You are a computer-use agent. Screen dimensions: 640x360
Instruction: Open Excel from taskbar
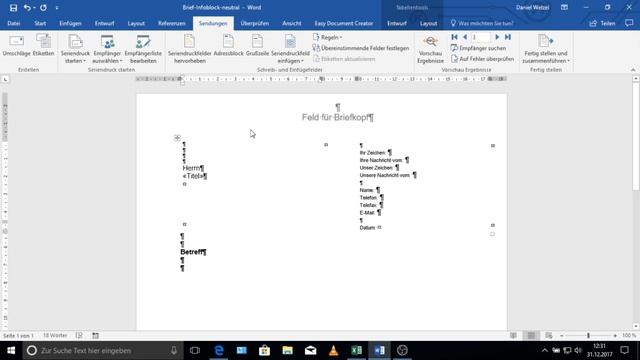(x=356, y=351)
